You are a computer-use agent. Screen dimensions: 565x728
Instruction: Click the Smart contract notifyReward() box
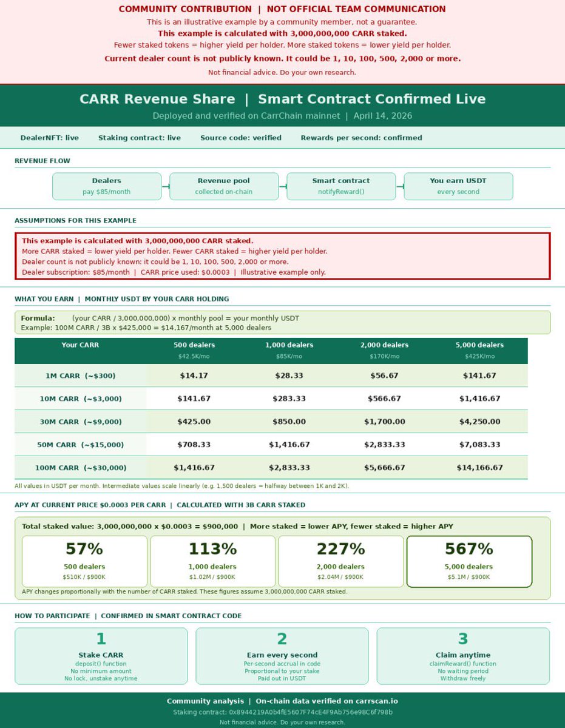341,186
